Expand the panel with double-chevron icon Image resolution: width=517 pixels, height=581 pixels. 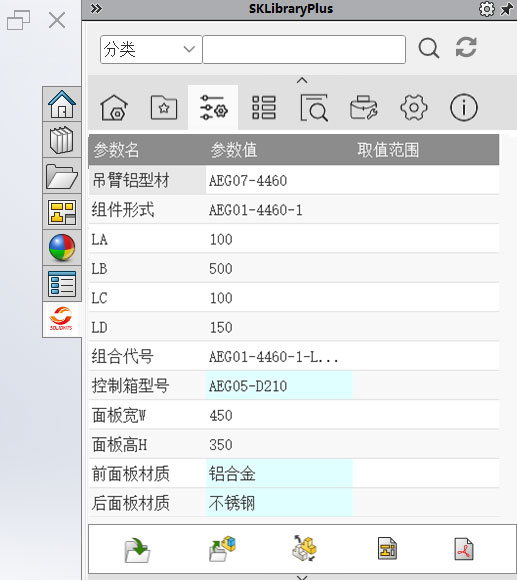tap(96, 9)
